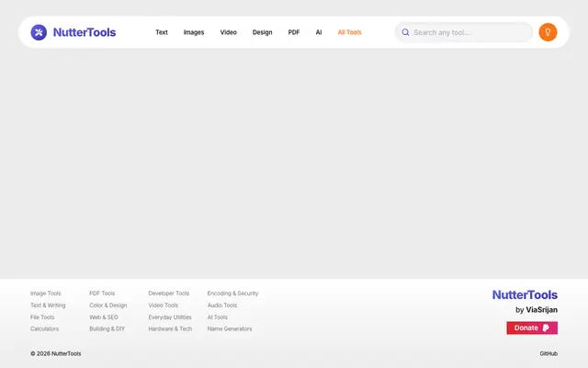
Task: Open Encoding & Security footer link
Action: [x=232, y=293]
